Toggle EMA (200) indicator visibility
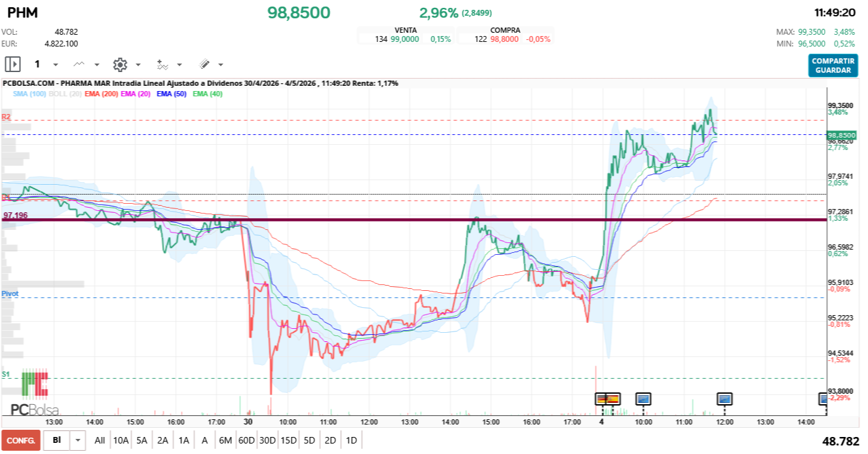This screenshot has width=868, height=454. [x=102, y=94]
